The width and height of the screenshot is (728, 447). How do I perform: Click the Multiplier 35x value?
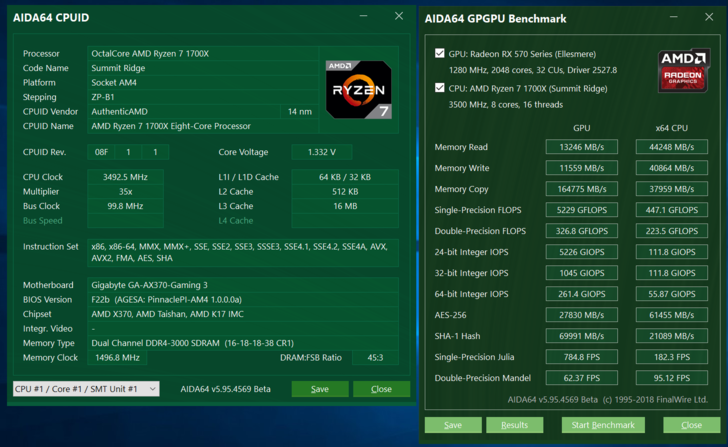point(125,191)
